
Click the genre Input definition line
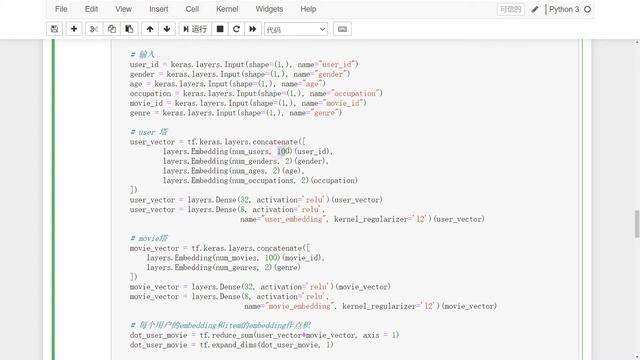[236, 113]
